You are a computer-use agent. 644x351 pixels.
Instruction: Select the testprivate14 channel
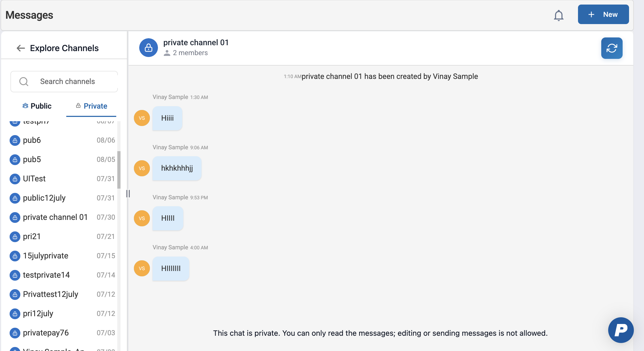[46, 275]
